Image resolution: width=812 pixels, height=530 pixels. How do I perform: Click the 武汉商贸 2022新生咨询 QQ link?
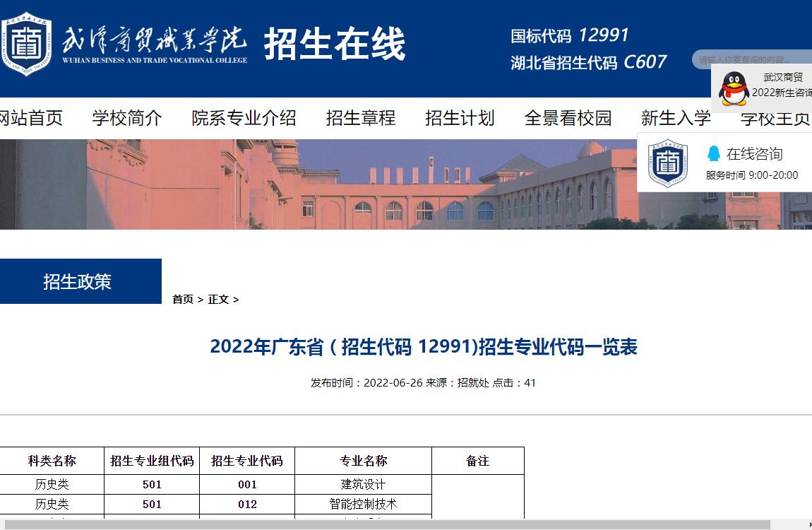tap(782, 85)
